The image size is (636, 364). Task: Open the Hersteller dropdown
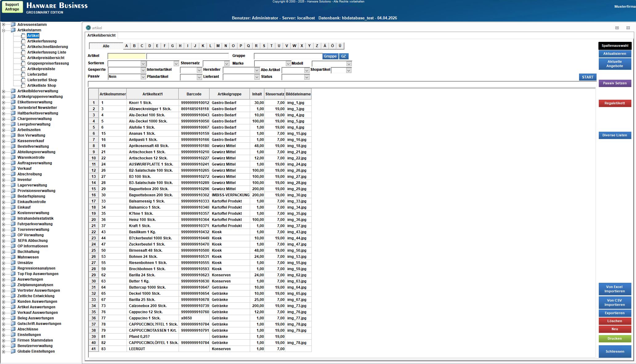tap(257, 70)
